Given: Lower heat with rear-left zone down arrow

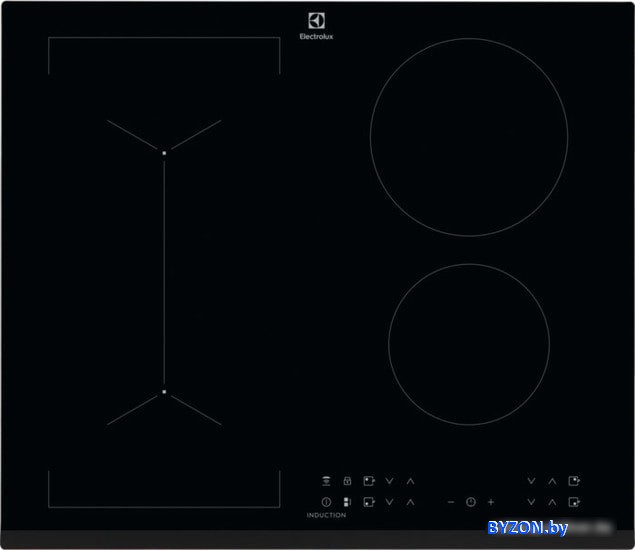Looking at the screenshot, I should (x=389, y=481).
